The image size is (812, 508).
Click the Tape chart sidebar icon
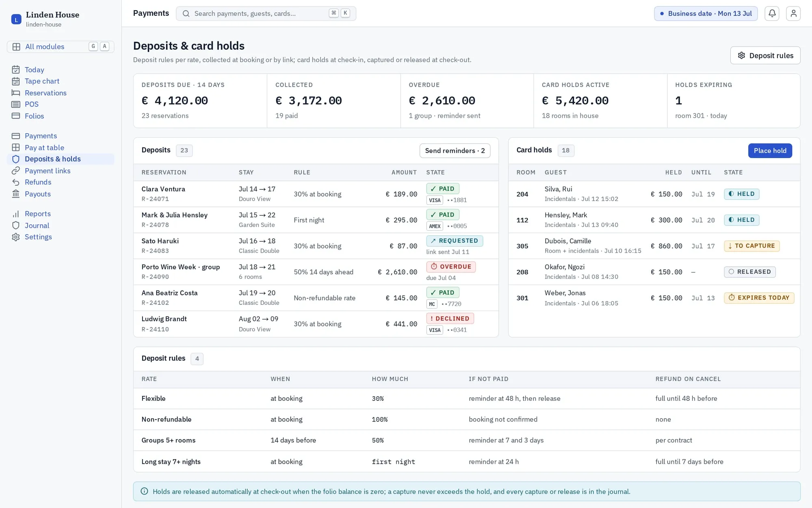[x=16, y=81]
